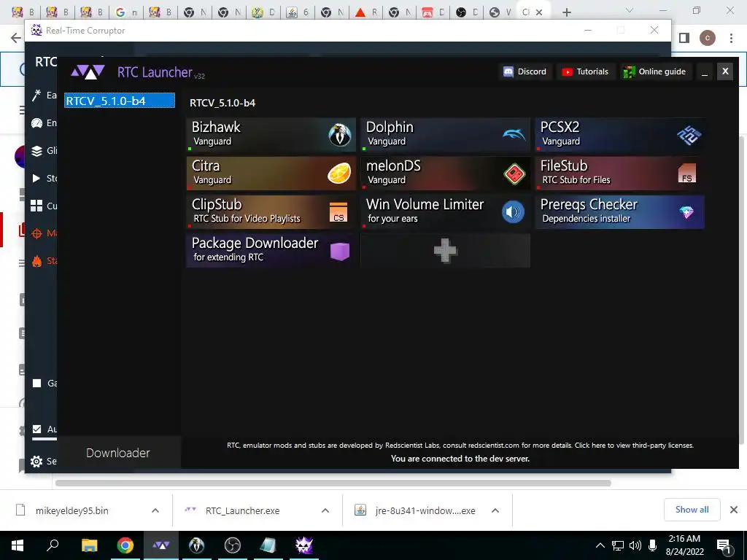Select flame icon in Real-Time Corruptor sidebar
Viewport: 747px width, 560px height.
[36, 261]
